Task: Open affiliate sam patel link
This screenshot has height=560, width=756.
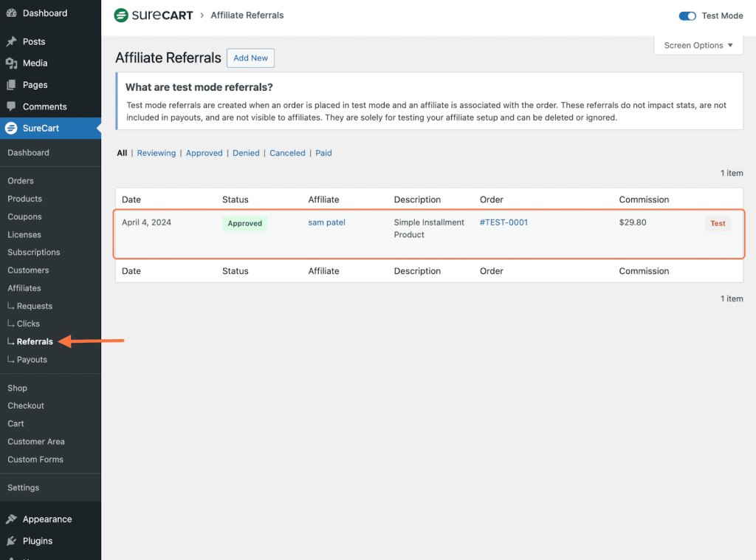Action: 326,222
